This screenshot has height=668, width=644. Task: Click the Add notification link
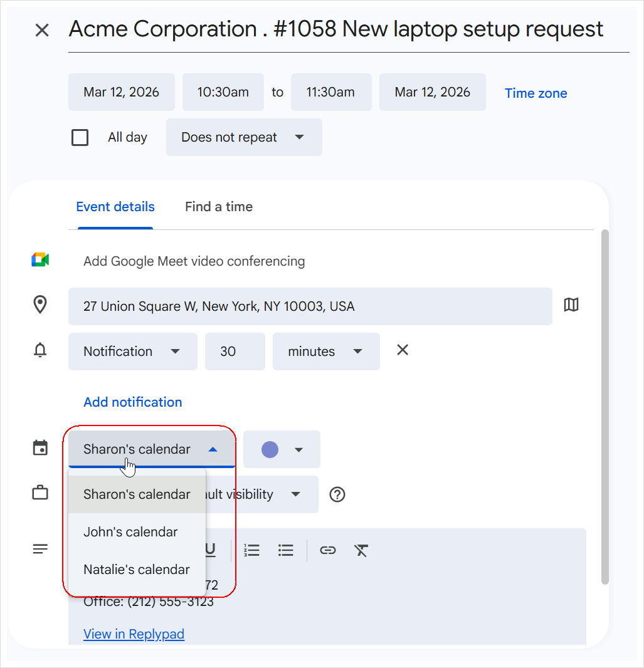point(132,402)
